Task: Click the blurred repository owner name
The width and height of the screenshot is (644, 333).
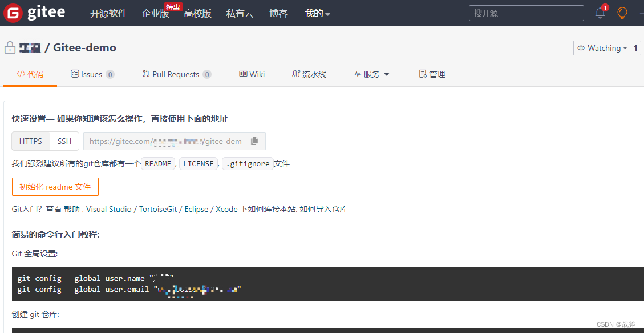Action: point(30,47)
